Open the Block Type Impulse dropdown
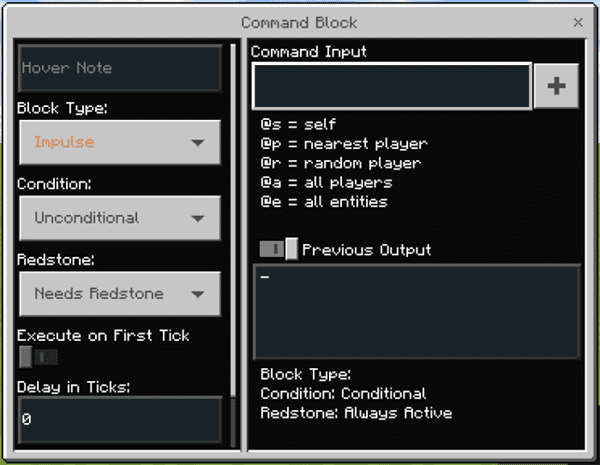This screenshot has width=600, height=465. pyautogui.click(x=120, y=142)
